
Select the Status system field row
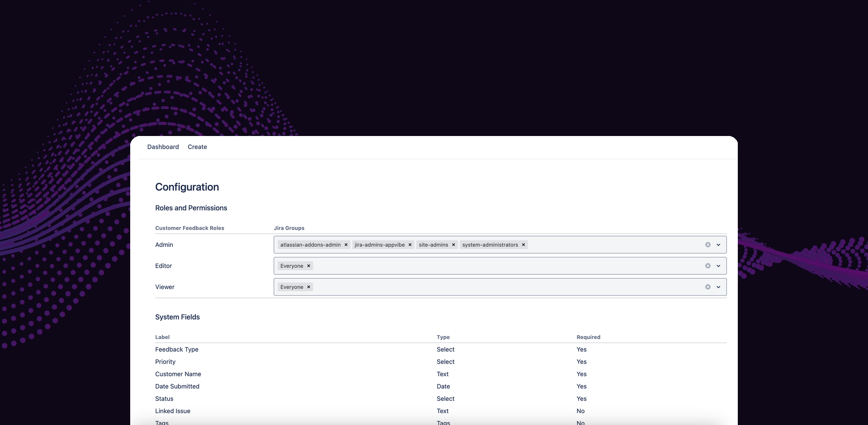[x=164, y=399]
